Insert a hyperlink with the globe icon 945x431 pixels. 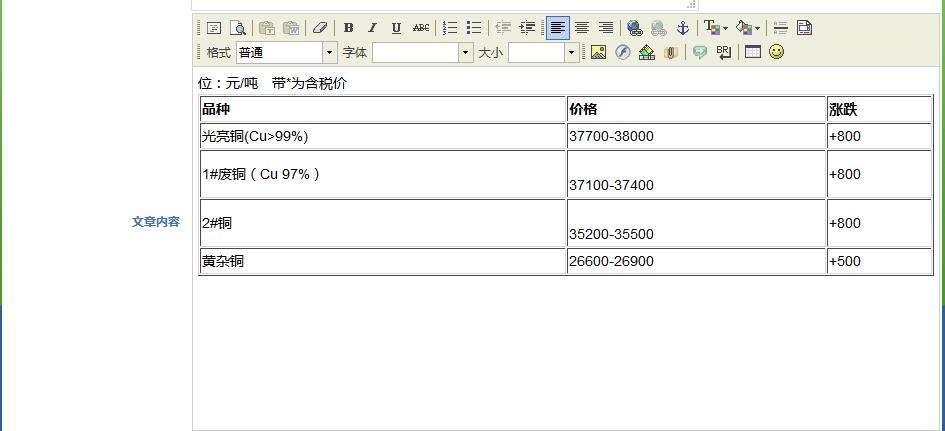pos(635,28)
